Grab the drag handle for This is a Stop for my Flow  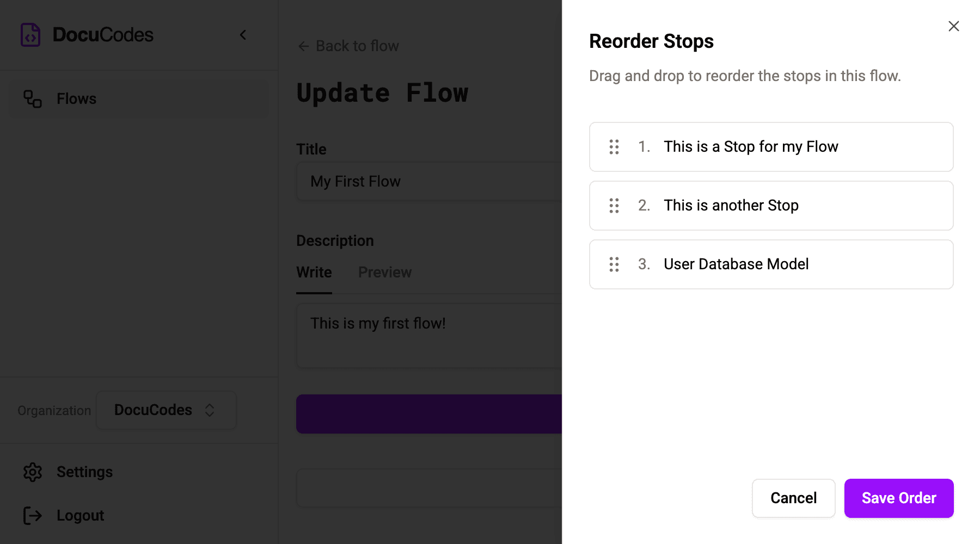click(614, 147)
